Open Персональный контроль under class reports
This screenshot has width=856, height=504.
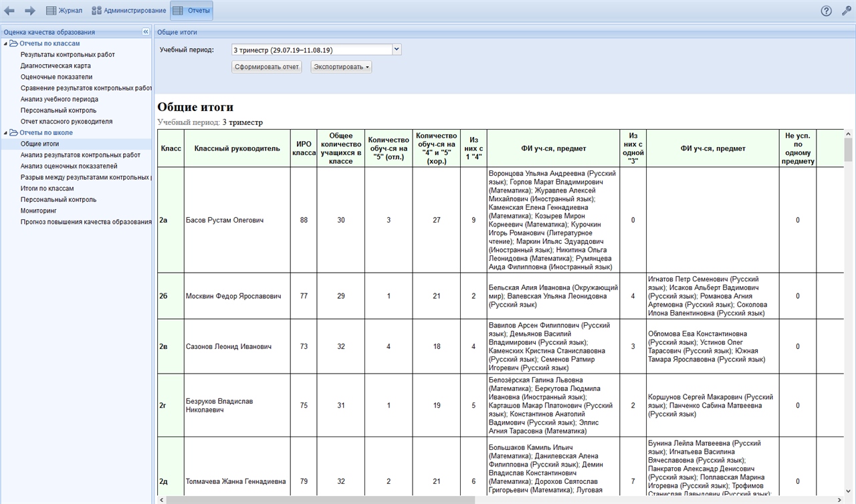tap(58, 110)
